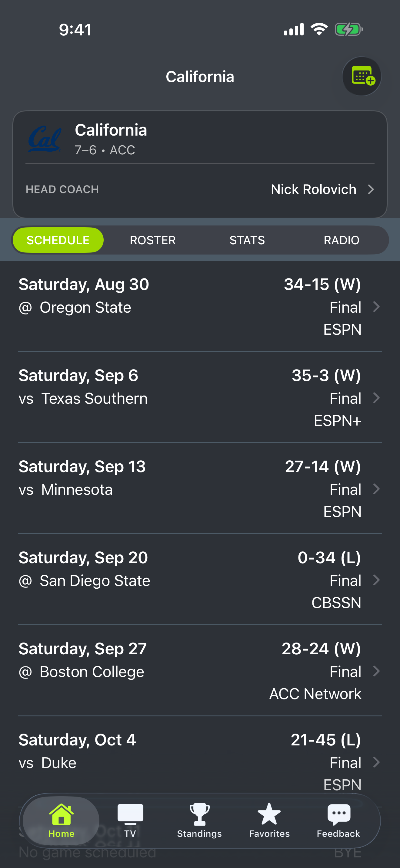Open the Duke game on Oct 4
Image resolution: width=400 pixels, height=868 pixels.
point(200,761)
